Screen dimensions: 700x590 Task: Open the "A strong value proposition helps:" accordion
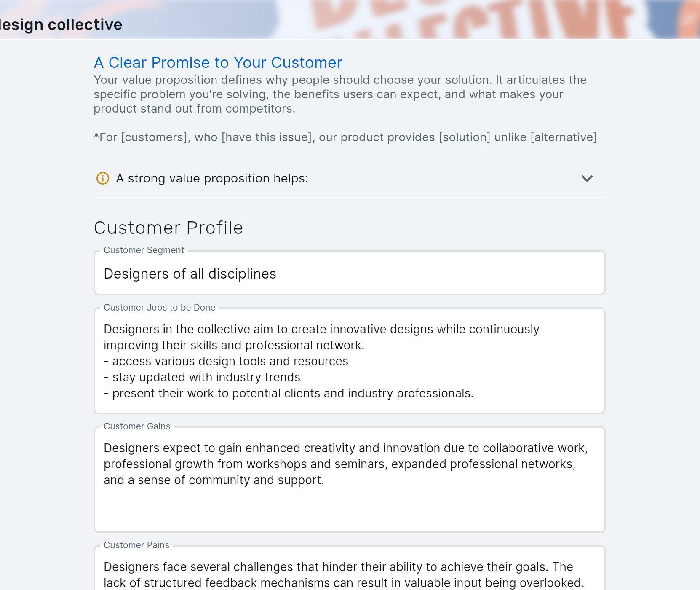point(212,178)
